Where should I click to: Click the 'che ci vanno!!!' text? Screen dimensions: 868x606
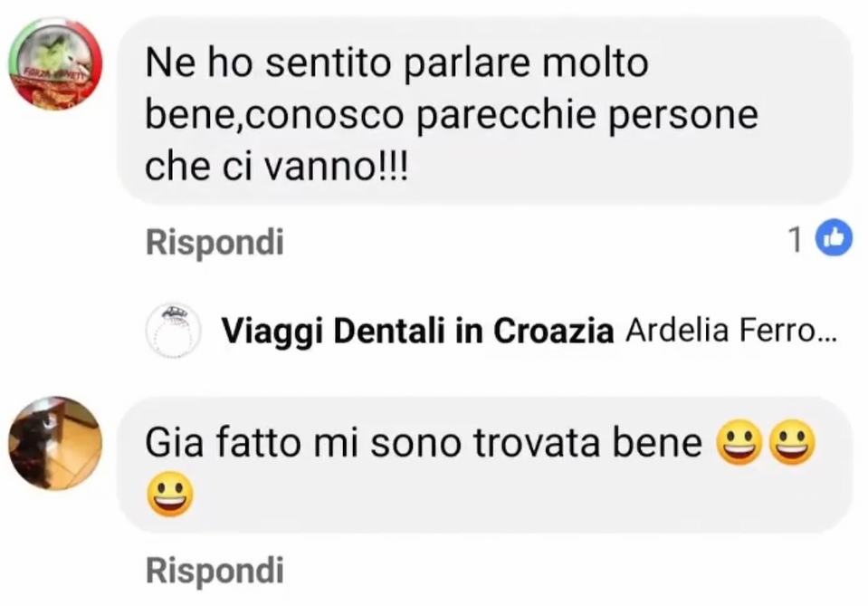(277, 166)
